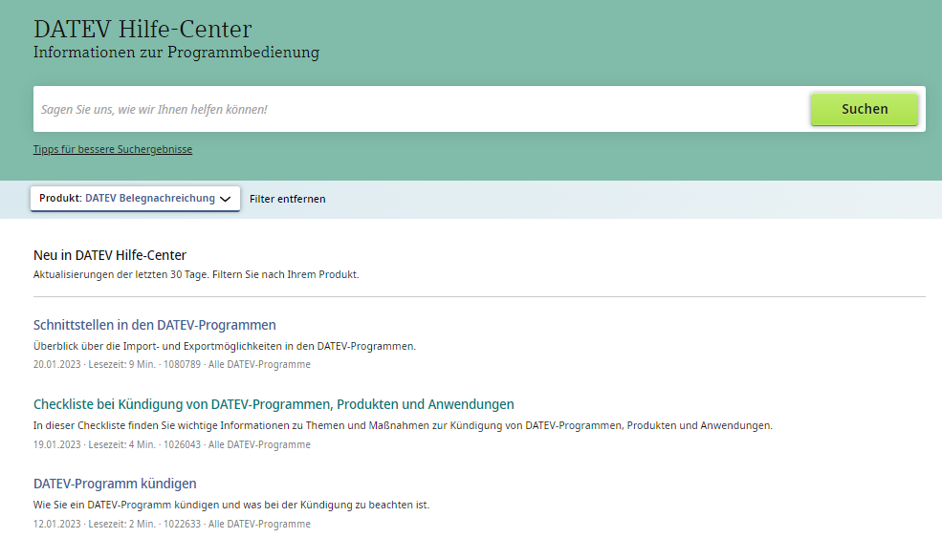Open Tipps für bessere Suchergebnisse link
The width and height of the screenshot is (942, 560).
pos(113,149)
